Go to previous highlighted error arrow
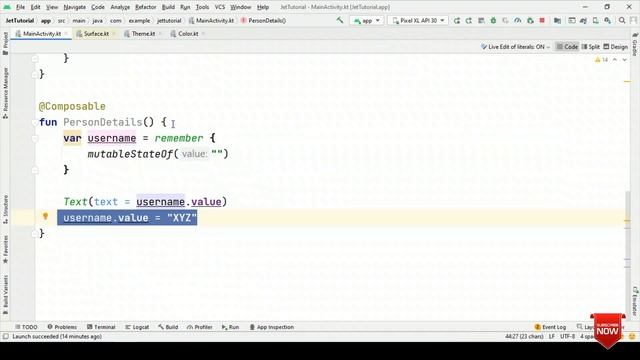 pyautogui.click(x=615, y=60)
